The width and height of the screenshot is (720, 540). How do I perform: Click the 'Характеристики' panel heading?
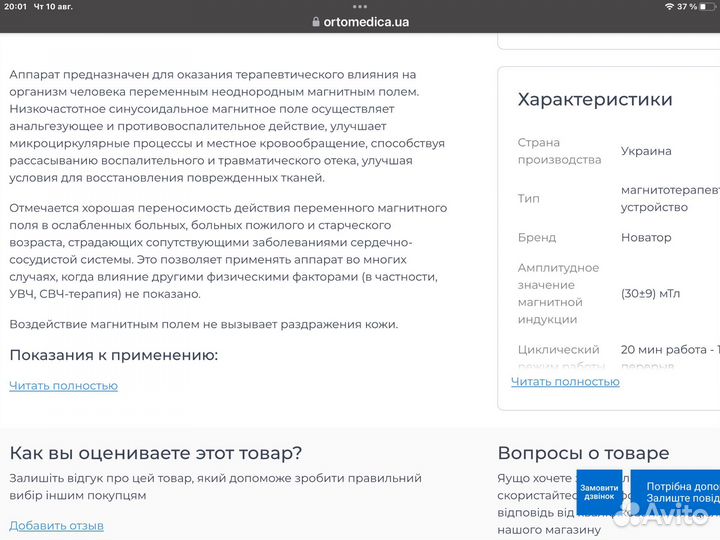click(x=595, y=100)
